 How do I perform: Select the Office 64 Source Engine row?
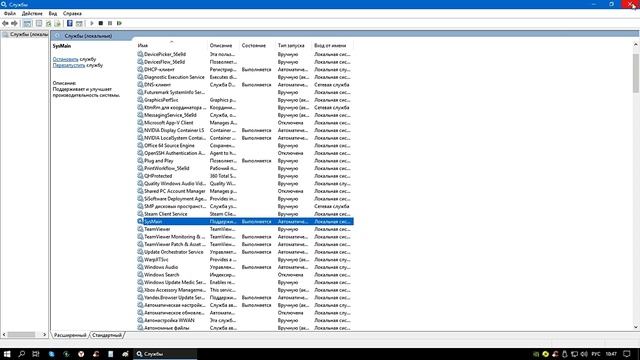(x=245, y=146)
